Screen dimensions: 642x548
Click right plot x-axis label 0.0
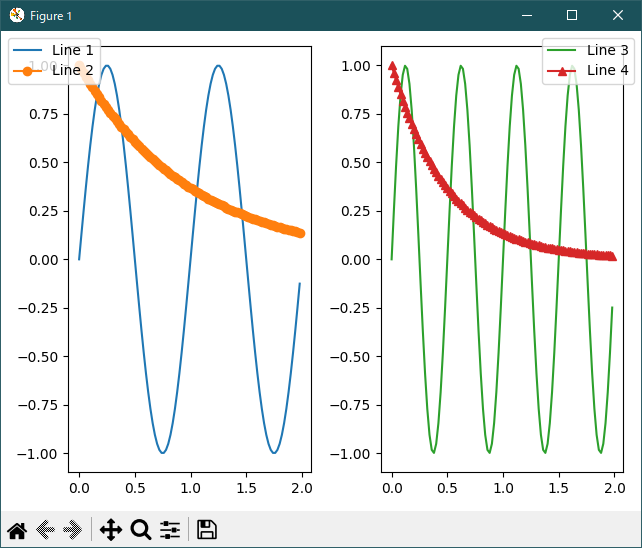click(392, 488)
